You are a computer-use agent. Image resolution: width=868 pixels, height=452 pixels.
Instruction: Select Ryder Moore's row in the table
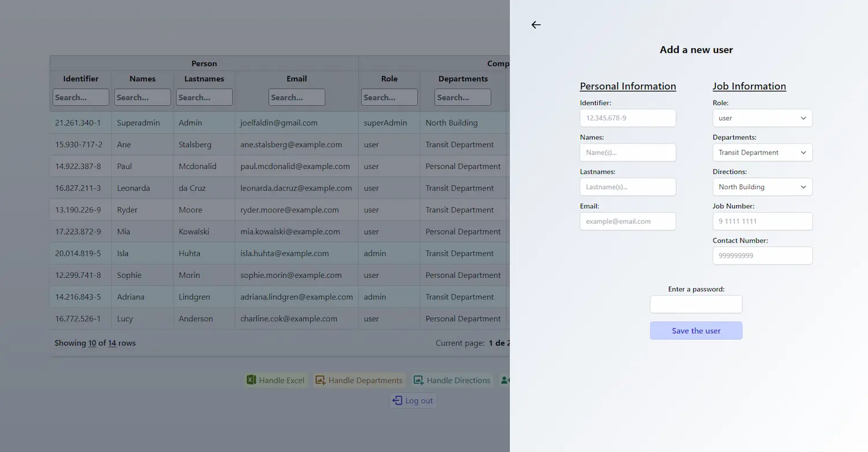260,210
